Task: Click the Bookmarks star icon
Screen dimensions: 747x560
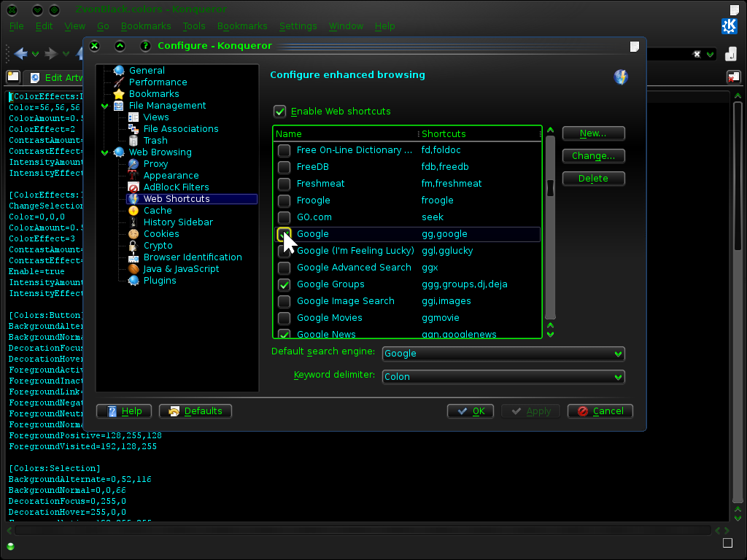Action: [119, 94]
